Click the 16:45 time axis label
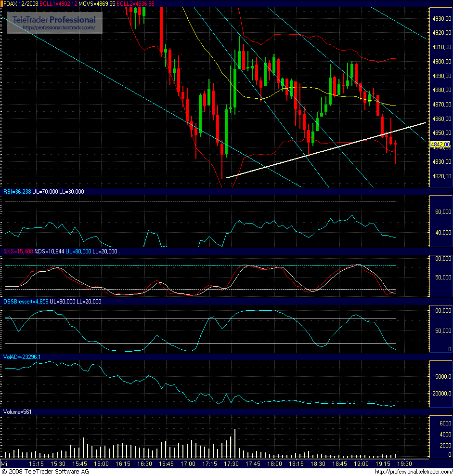The image size is (453, 476). [x=166, y=464]
